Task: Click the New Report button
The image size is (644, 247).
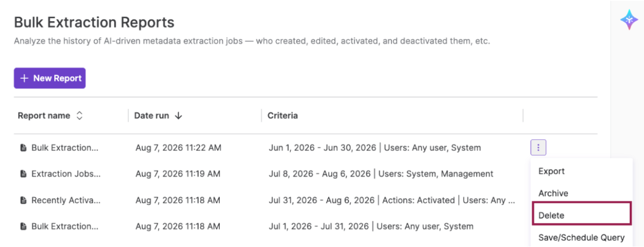Action: [50, 78]
